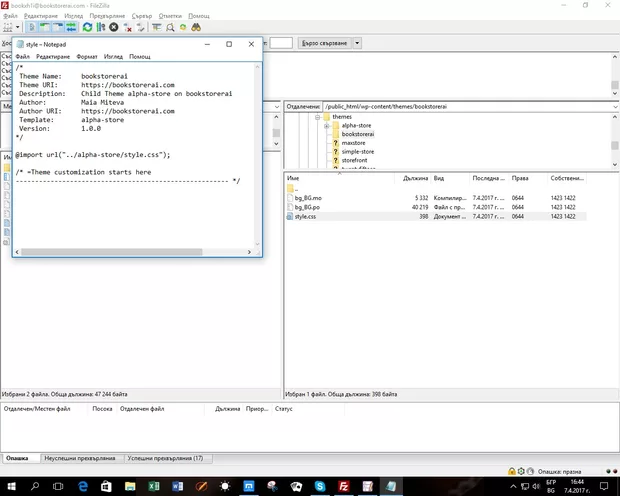Toggle the message log display
This screenshot has width=620, height=496.
(x=32, y=27)
